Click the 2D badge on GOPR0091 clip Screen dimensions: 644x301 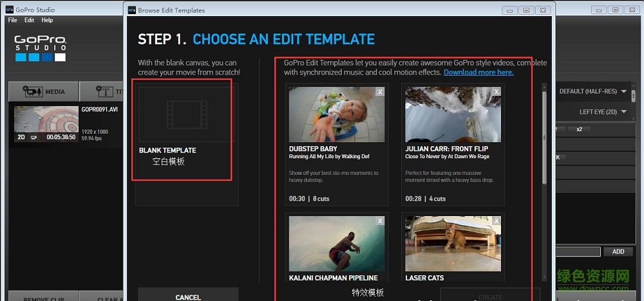click(21, 137)
